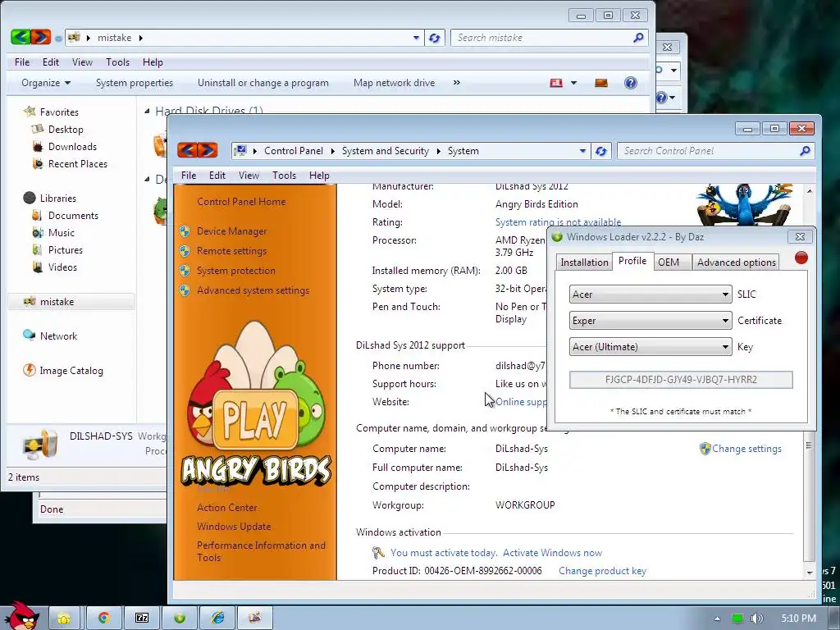
Task: Click the Angry Birds Start button
Action: [21, 616]
